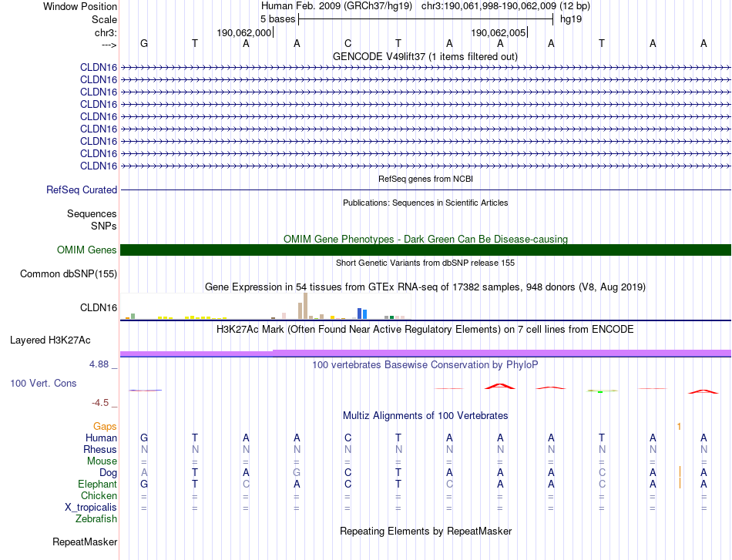732x560 pixels.
Task: Click the RefSeq Curated intron line
Action: click(x=425, y=190)
